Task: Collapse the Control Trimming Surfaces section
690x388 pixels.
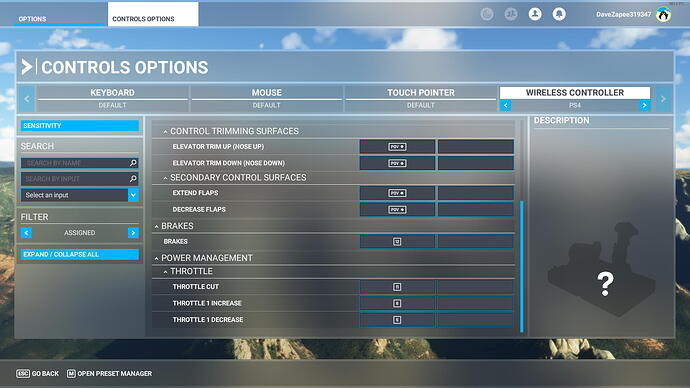Action: click(165, 132)
